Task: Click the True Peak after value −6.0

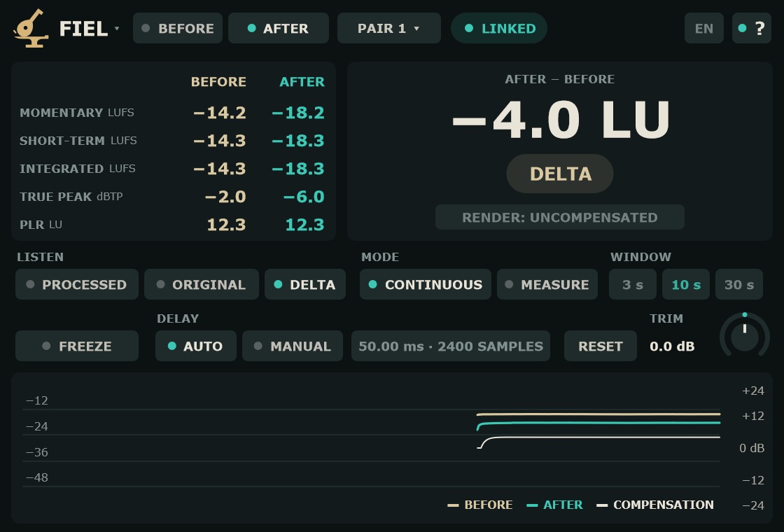Action: tap(304, 197)
